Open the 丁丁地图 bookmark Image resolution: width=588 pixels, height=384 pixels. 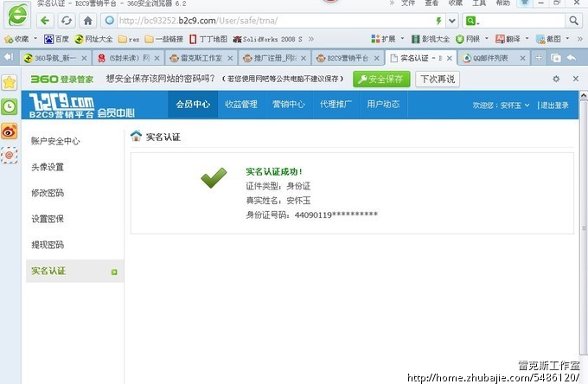coord(208,39)
